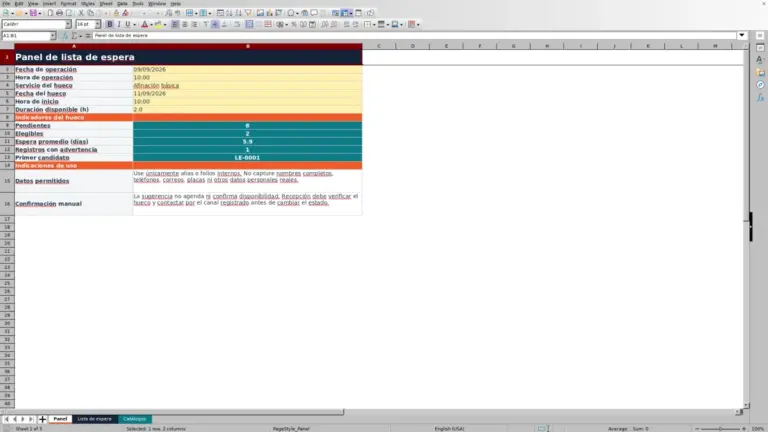Toggle Center Vertically alignment

(x=215, y=24)
